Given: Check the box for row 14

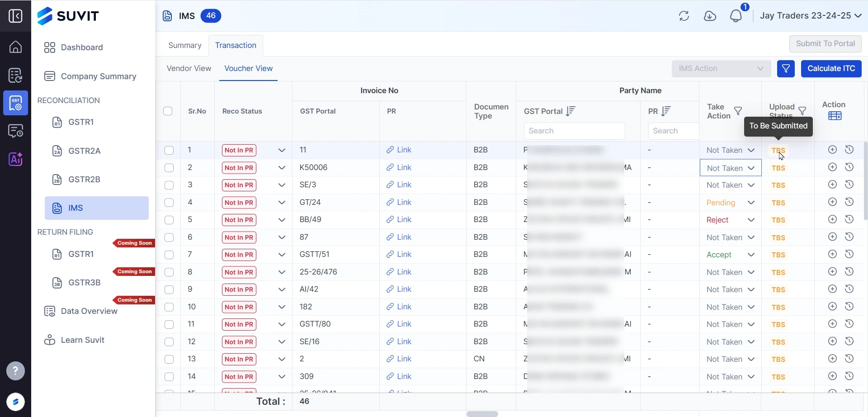Looking at the screenshot, I should 169,377.
